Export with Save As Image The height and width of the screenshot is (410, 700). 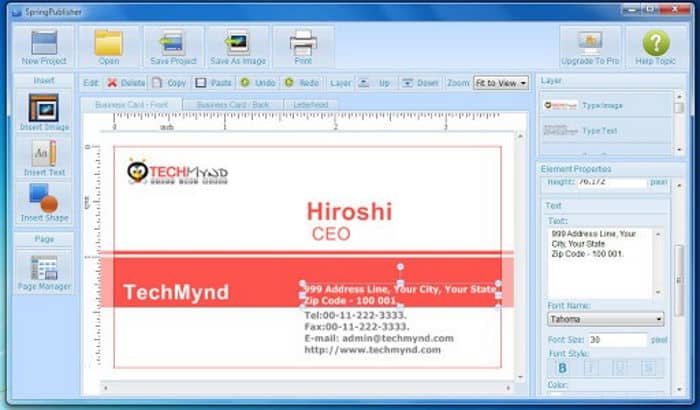point(238,47)
